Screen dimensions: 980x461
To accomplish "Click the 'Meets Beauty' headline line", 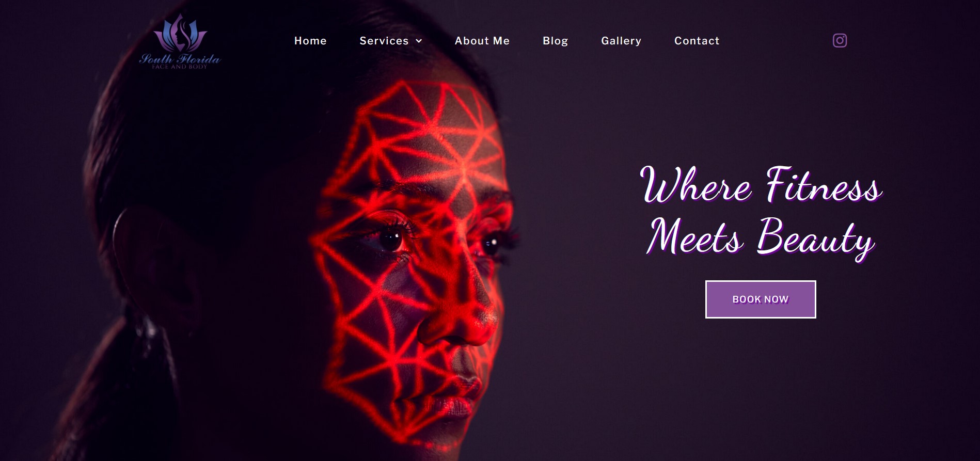I will coord(761,237).
